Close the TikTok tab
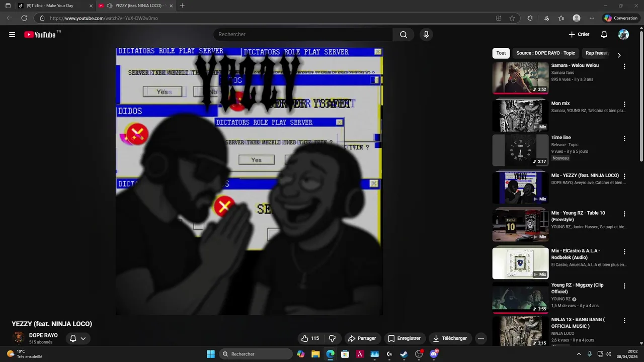 pos(91,6)
